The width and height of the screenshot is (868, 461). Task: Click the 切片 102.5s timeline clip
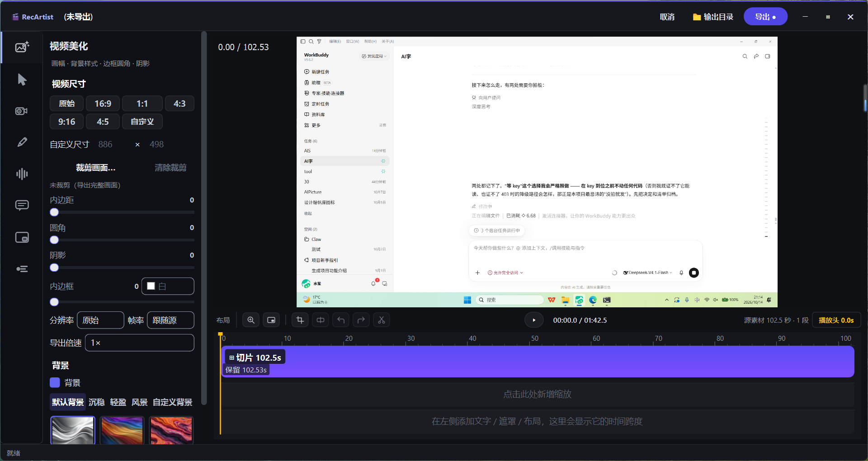click(538, 362)
